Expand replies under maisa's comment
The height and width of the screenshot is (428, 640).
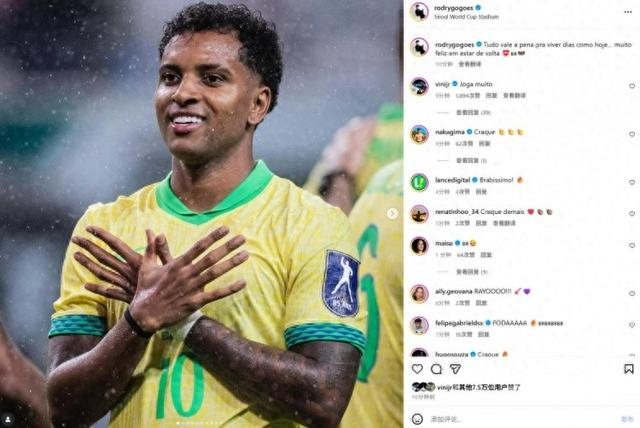(x=471, y=272)
